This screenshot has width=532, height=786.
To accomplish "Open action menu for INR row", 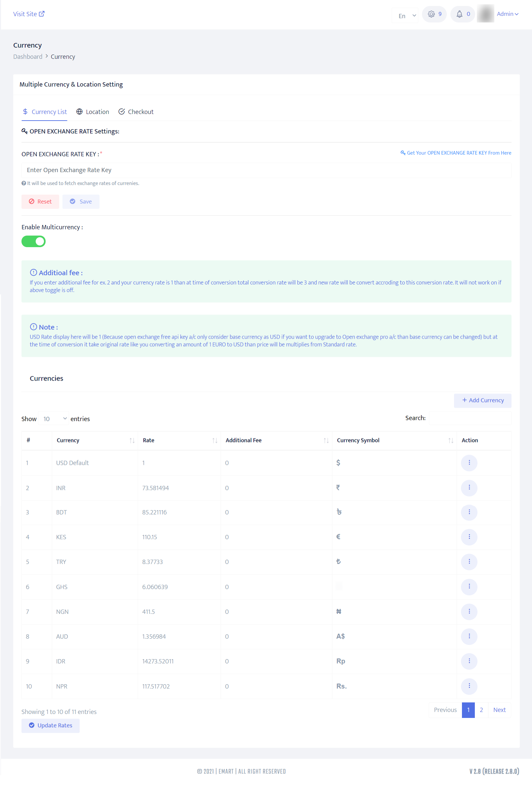I will [x=469, y=487].
